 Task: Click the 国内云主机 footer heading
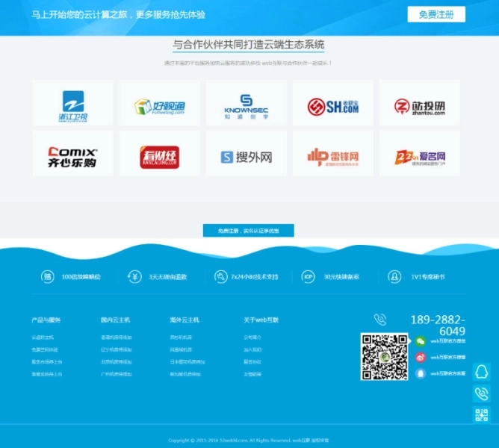[x=116, y=320]
